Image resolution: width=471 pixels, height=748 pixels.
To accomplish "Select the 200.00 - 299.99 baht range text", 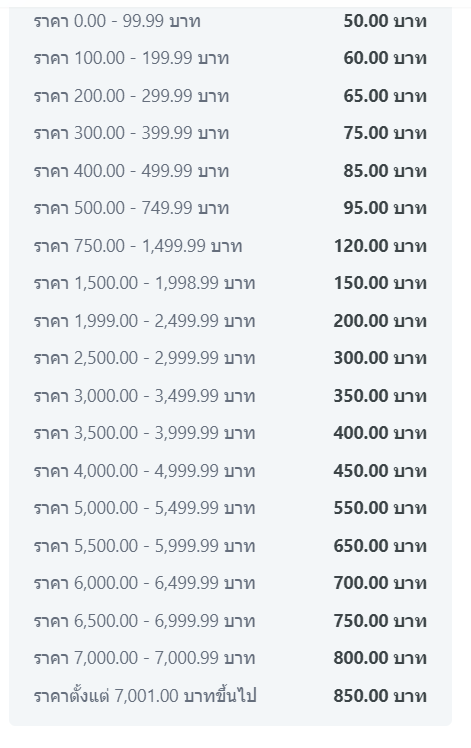I will (131, 96).
